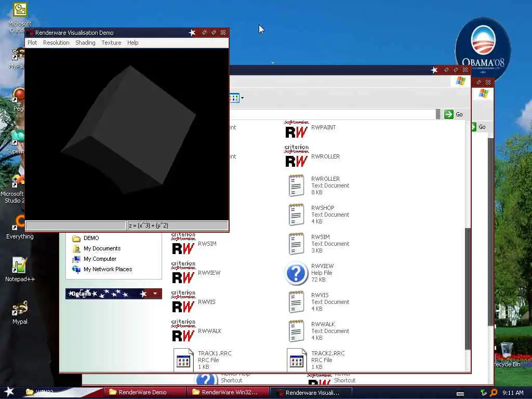Open the RWSIM application icon

click(183, 244)
